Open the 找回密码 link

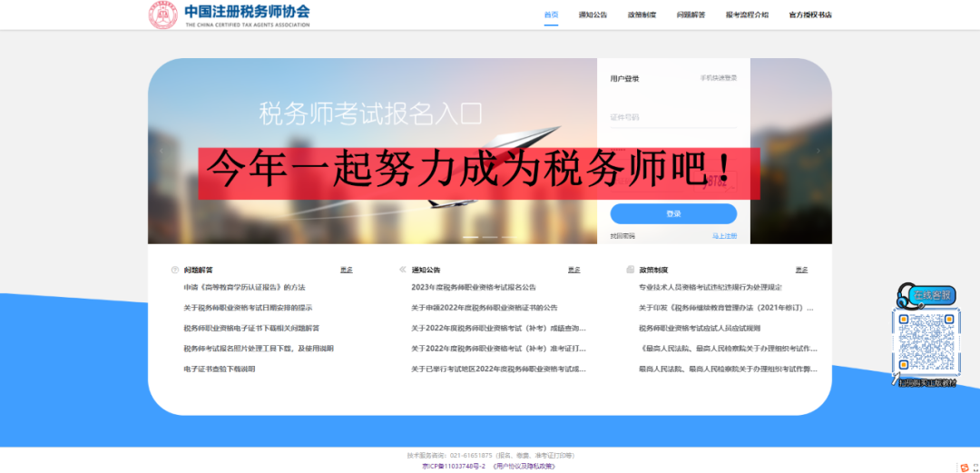point(622,236)
